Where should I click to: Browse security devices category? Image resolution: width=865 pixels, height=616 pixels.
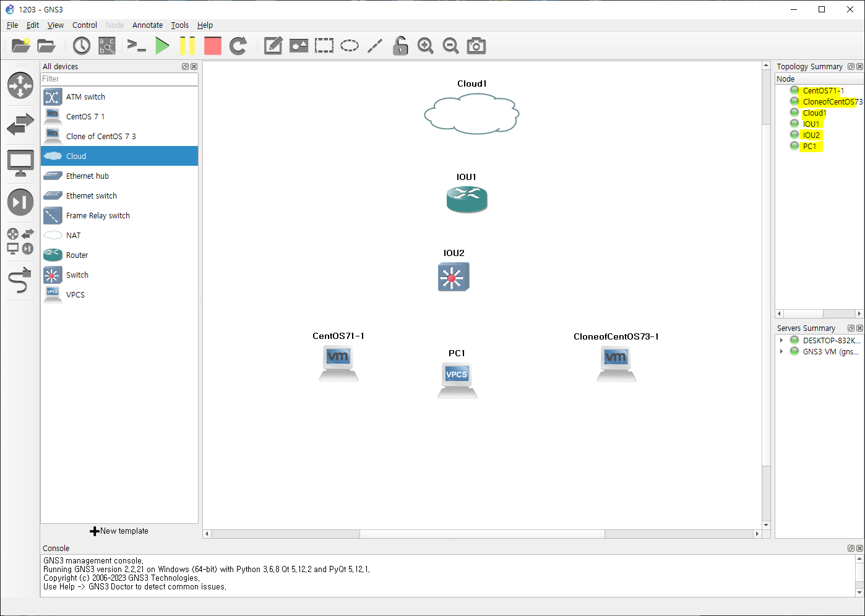20,202
